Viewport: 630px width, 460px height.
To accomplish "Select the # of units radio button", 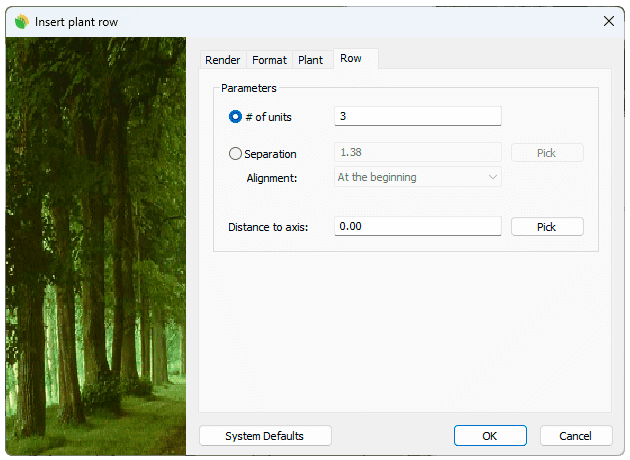I will point(236,117).
